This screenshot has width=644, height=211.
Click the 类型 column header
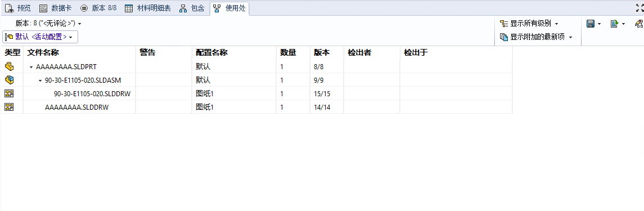tap(12, 52)
